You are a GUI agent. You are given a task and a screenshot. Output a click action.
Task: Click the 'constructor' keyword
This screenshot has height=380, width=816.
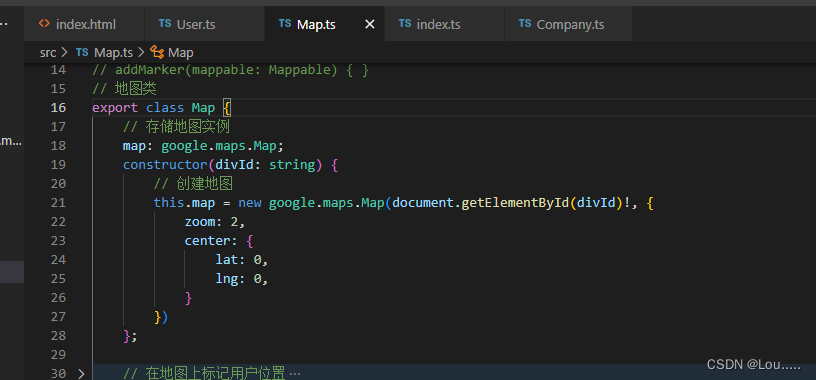[x=165, y=164]
